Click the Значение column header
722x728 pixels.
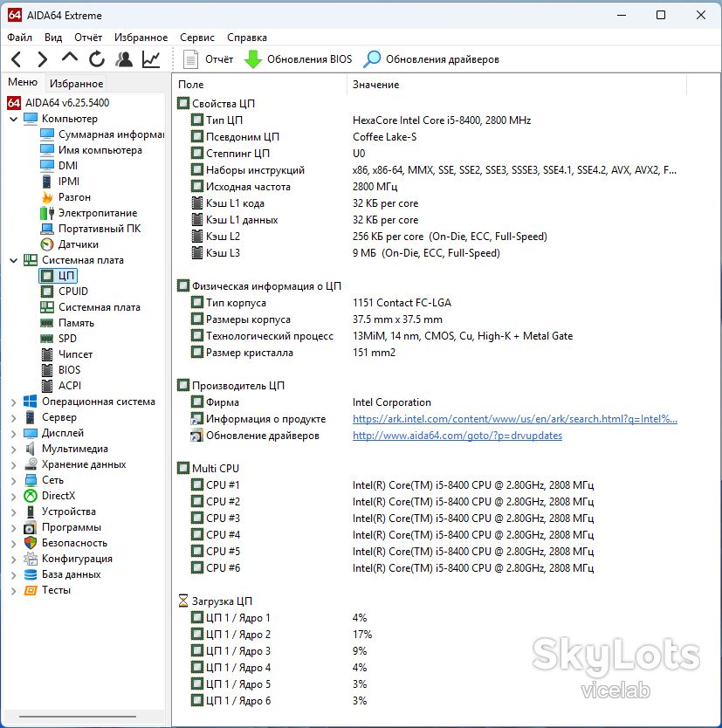click(517, 85)
